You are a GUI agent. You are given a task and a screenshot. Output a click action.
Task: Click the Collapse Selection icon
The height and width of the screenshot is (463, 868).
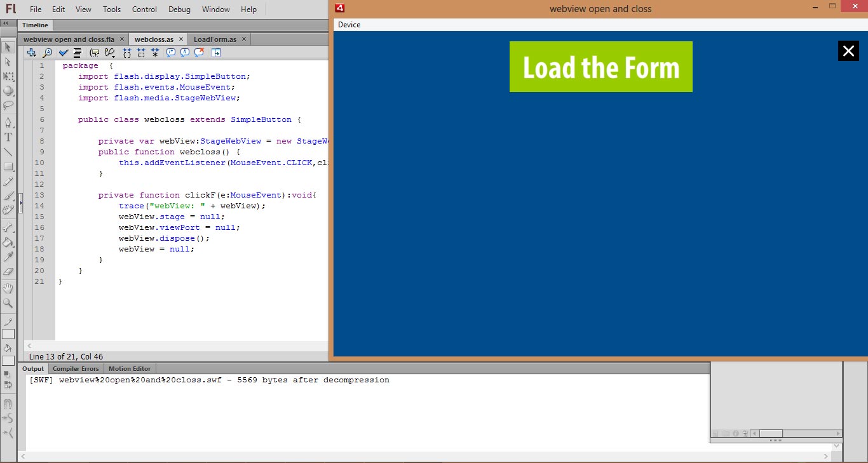(140, 53)
